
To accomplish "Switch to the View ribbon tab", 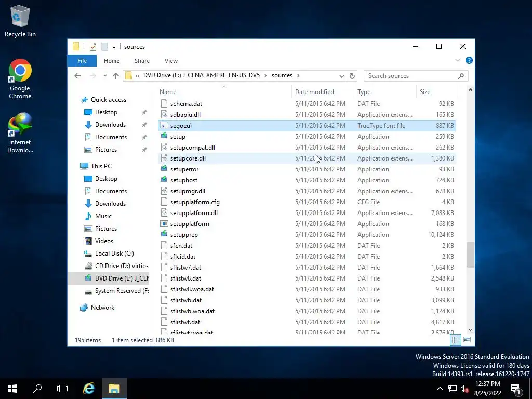I will (171, 61).
